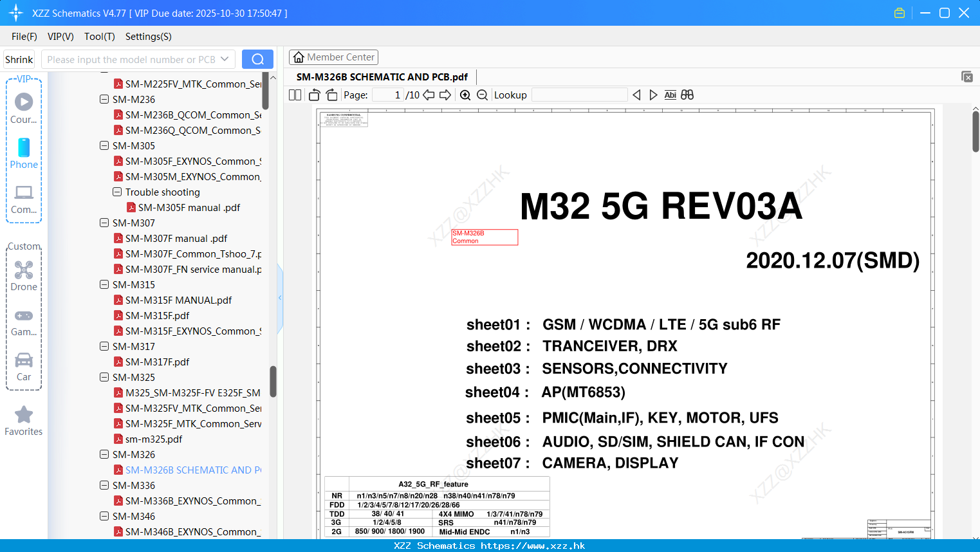The width and height of the screenshot is (980, 552).
Task: Click the document viewer vertical scrollbar thumb
Action: coord(975,131)
